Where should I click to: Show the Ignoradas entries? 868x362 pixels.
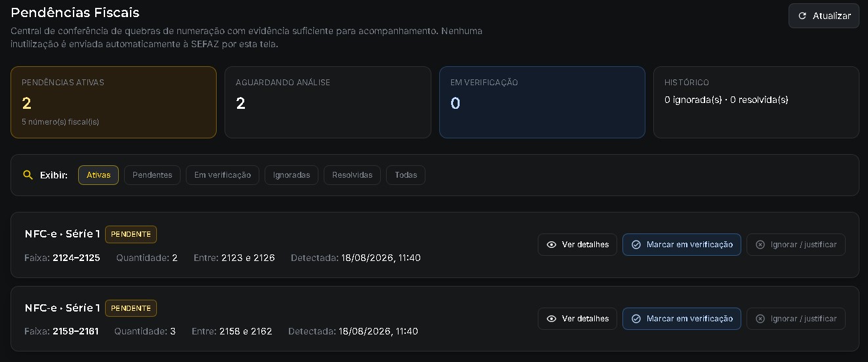tap(292, 175)
